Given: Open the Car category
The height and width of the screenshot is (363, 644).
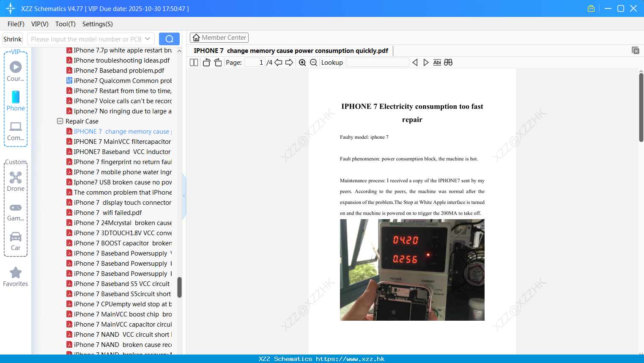Looking at the screenshot, I should (16, 241).
